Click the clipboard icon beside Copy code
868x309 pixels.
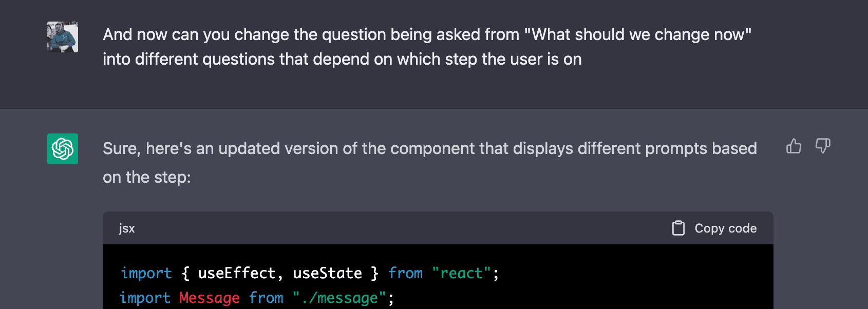(678, 228)
